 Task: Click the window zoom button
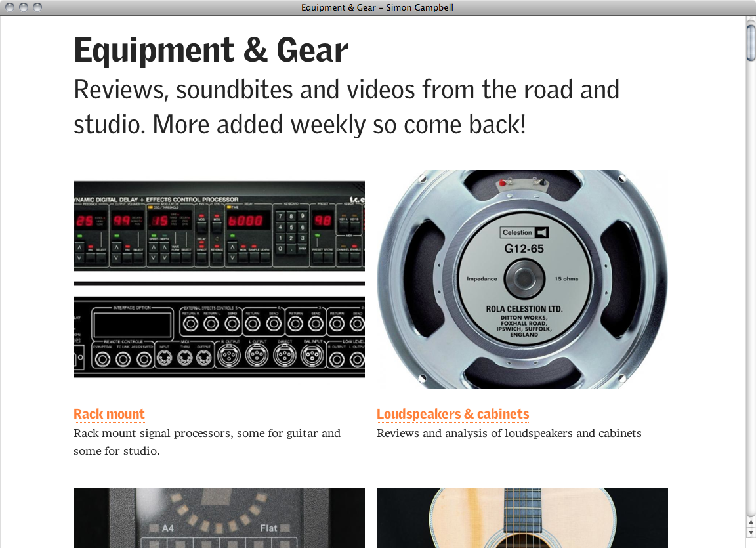37,7
